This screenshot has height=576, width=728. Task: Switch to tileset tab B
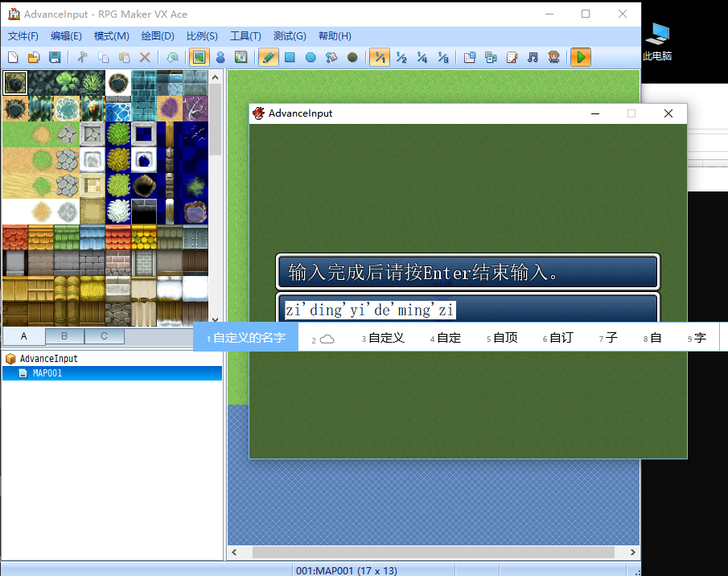click(x=64, y=336)
